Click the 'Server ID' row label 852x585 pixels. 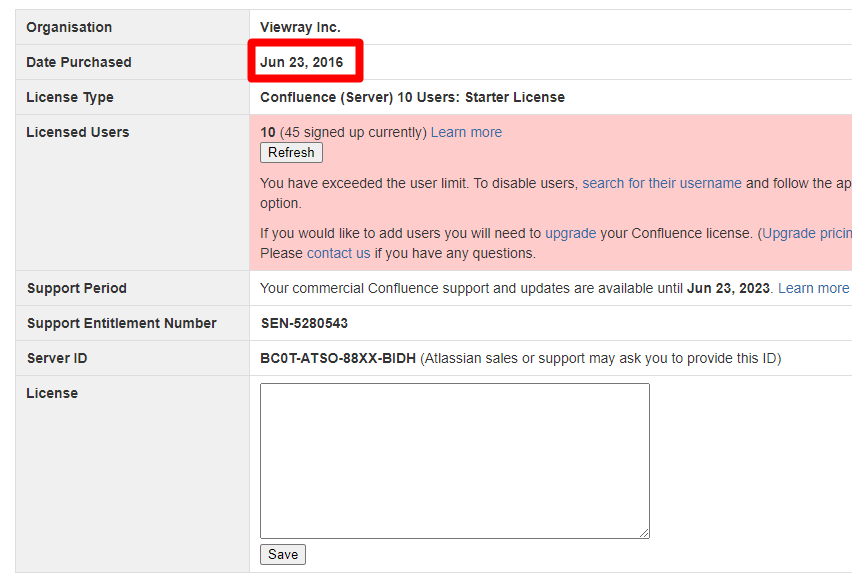pyautogui.click(x=57, y=358)
